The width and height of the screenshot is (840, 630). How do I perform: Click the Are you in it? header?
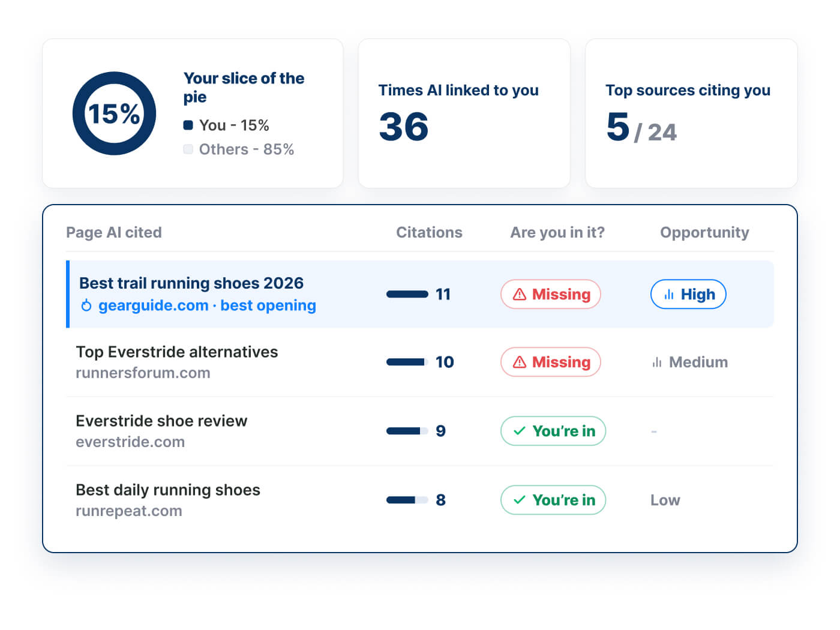(557, 232)
